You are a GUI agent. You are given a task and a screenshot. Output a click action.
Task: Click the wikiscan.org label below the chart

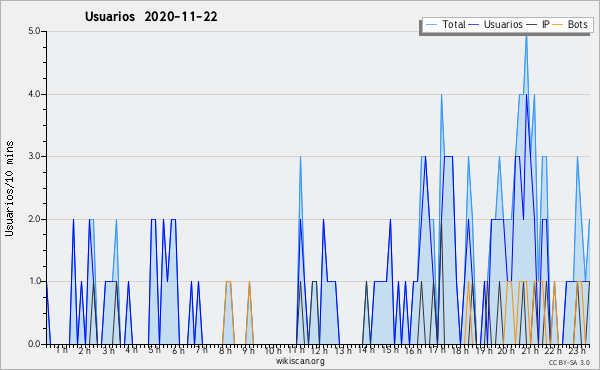click(x=300, y=361)
